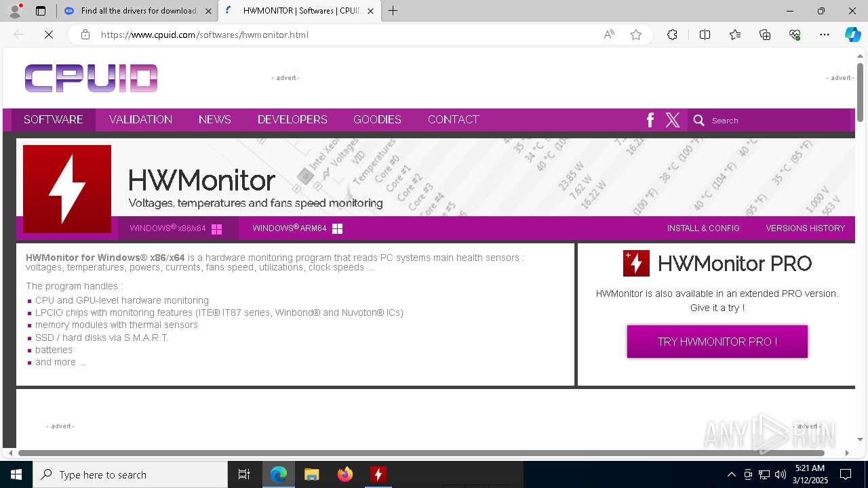Click the browser address bar URL
This screenshot has height=488, width=868.
click(205, 35)
